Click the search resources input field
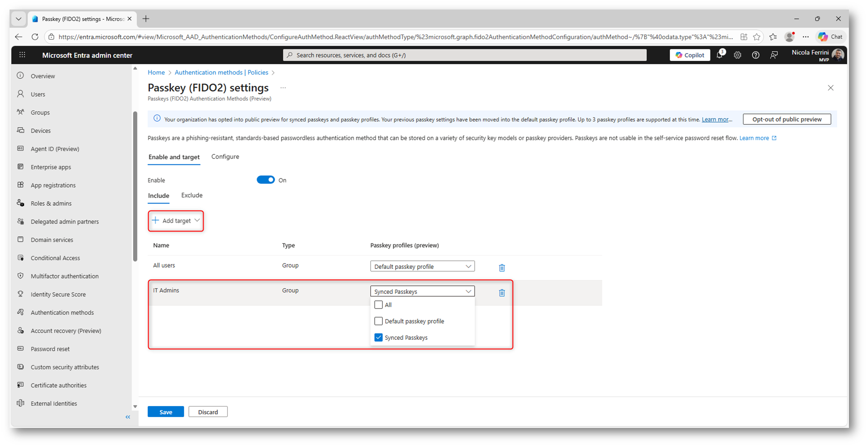The height and width of the screenshot is (447, 868). point(464,55)
